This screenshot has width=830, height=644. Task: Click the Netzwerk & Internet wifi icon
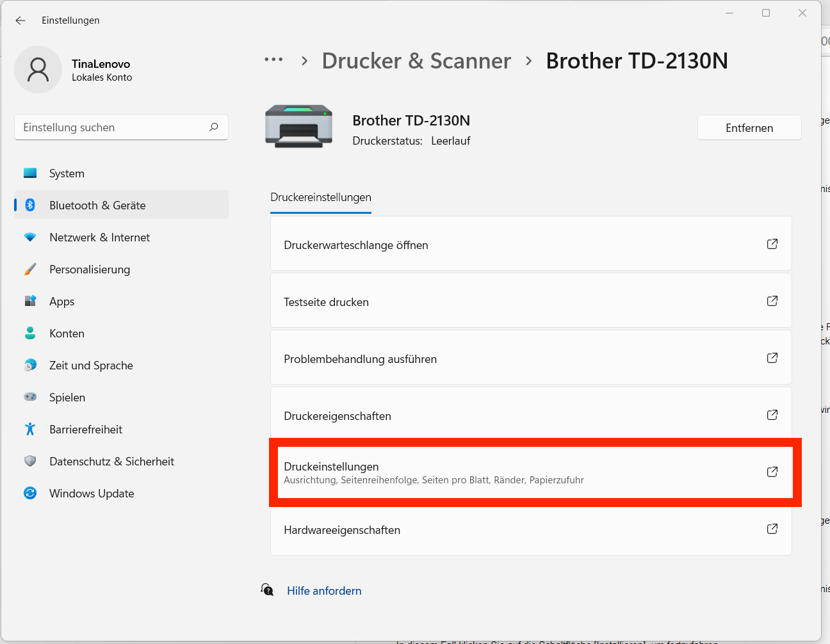pos(30,237)
